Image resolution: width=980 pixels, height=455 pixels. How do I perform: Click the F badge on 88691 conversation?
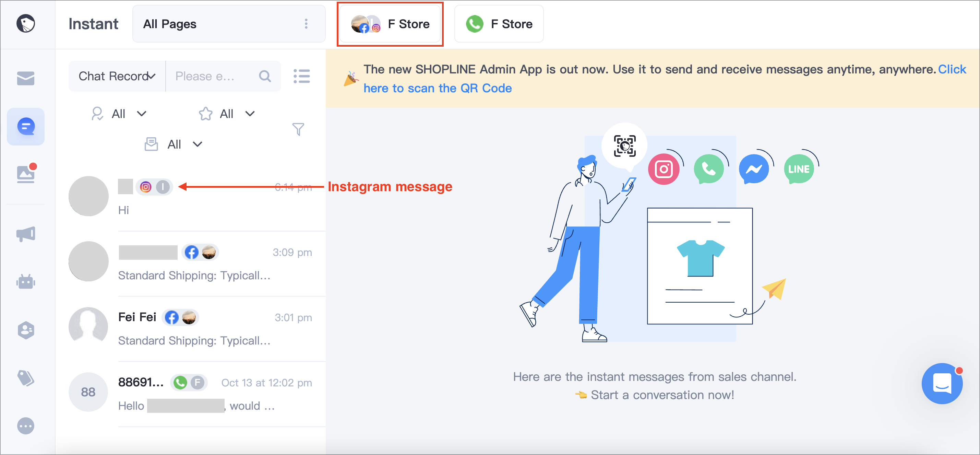click(x=197, y=383)
